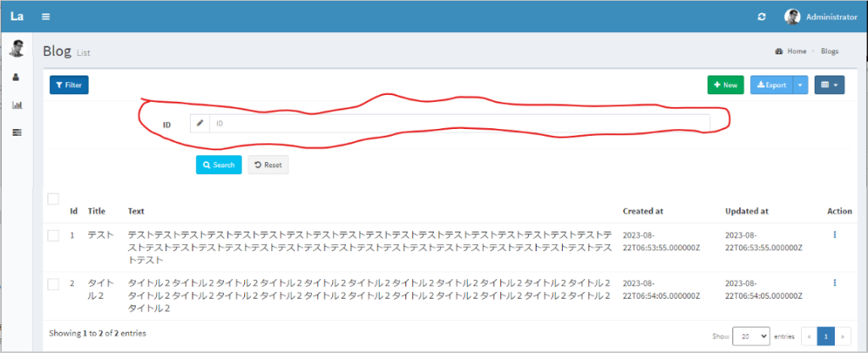Click the green New button
The image size is (868, 353).
tap(726, 85)
